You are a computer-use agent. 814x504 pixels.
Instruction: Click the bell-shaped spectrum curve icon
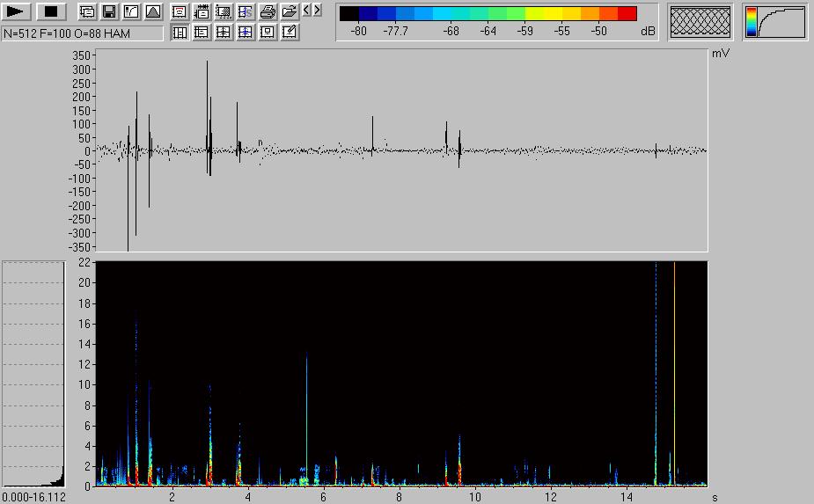[x=153, y=12]
